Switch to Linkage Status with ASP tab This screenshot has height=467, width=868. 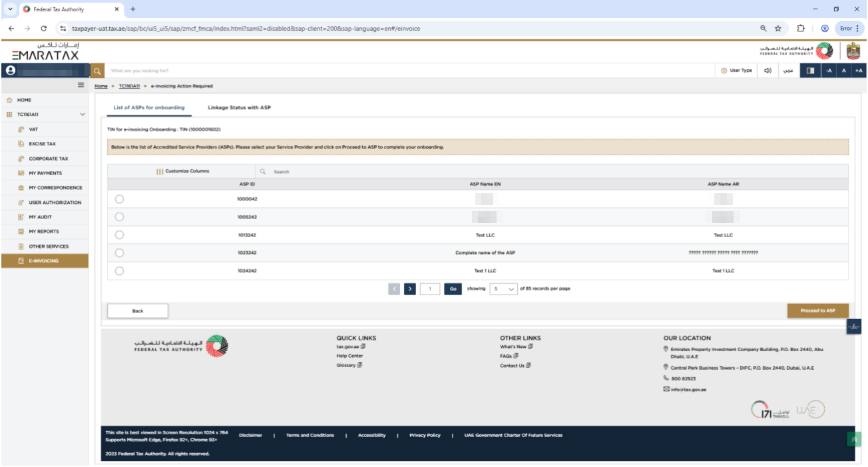pyautogui.click(x=239, y=107)
